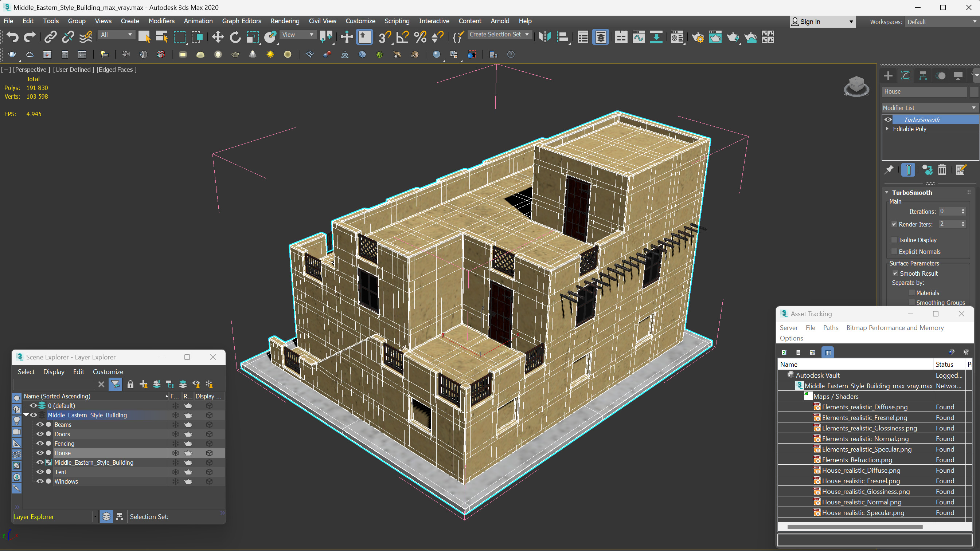
Task: Check the Smoothing Groups checkbox
Action: pyautogui.click(x=912, y=303)
